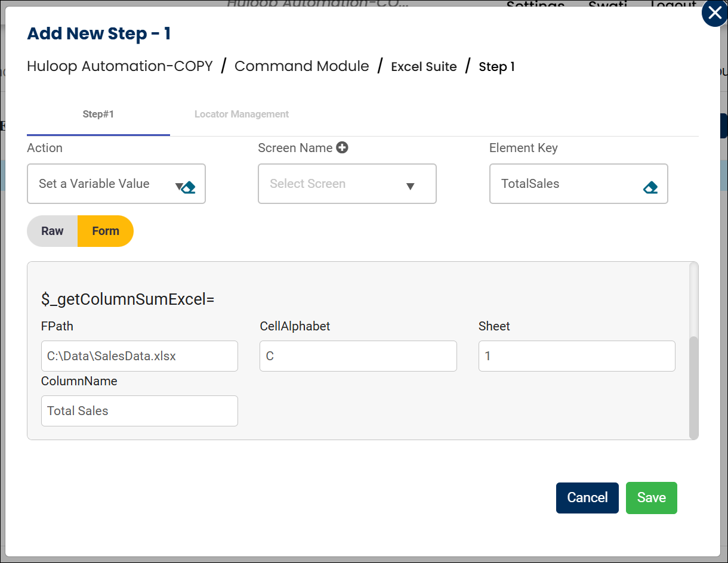Viewport: 728px width, 563px height.
Task: Focus the Sheet number field
Action: click(x=576, y=356)
